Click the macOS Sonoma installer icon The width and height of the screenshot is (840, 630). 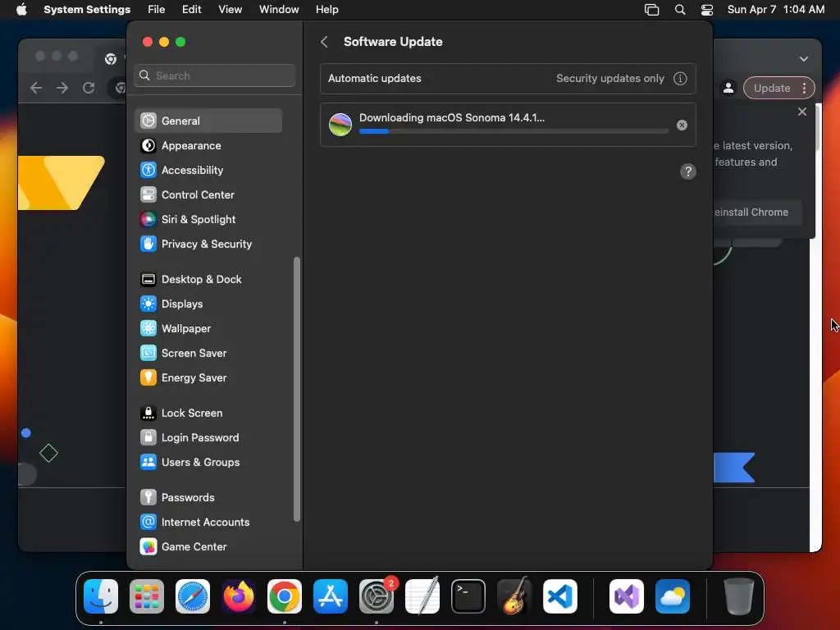(340, 125)
